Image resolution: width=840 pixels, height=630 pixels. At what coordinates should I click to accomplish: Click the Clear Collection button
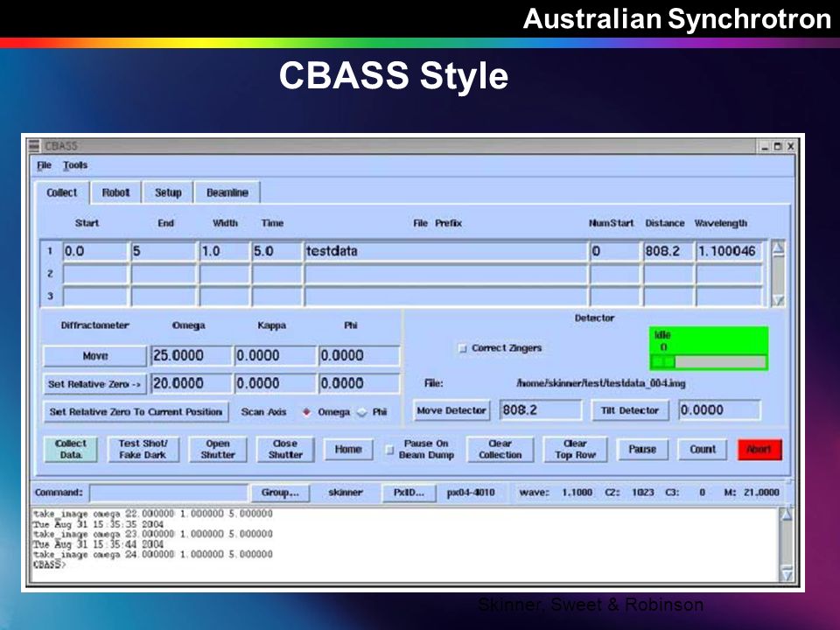pos(500,449)
